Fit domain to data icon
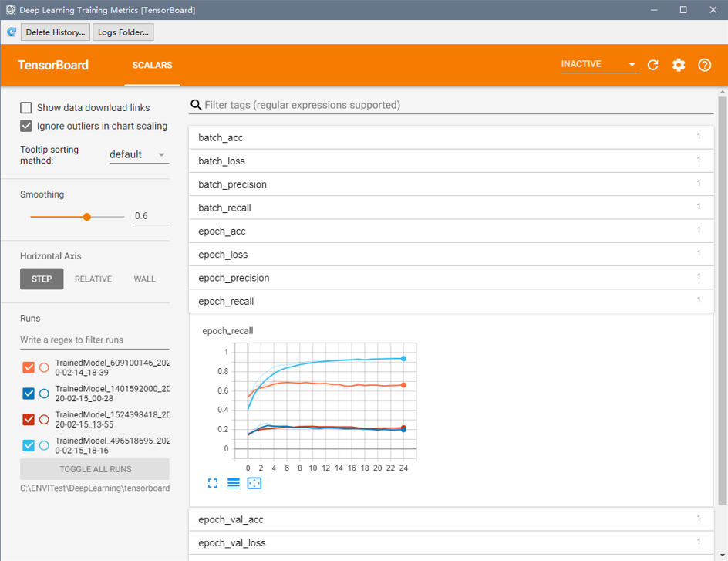This screenshot has width=728, height=561. (x=254, y=483)
